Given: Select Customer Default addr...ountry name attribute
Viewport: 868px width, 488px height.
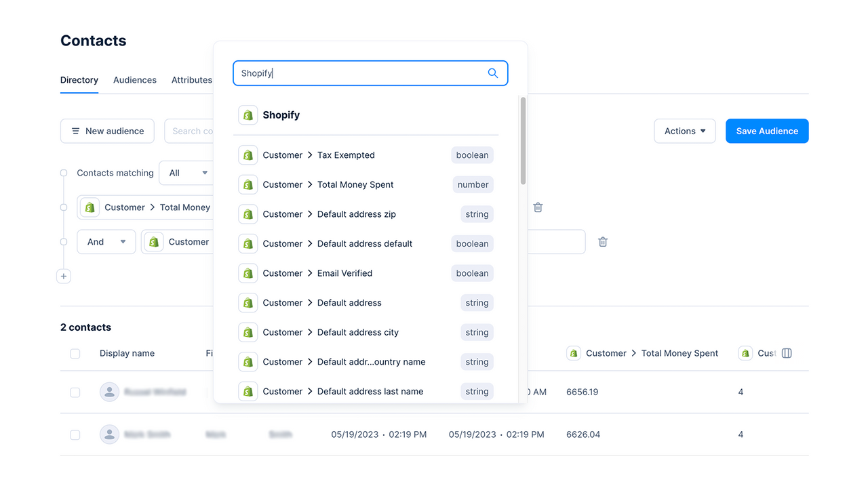Looking at the screenshot, I should 366,362.
